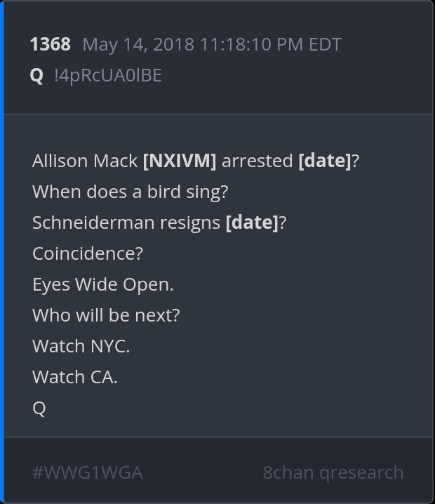Viewport: 435px width, 504px height.
Task: Click the blue bar on post's left edge
Action: point(2,252)
